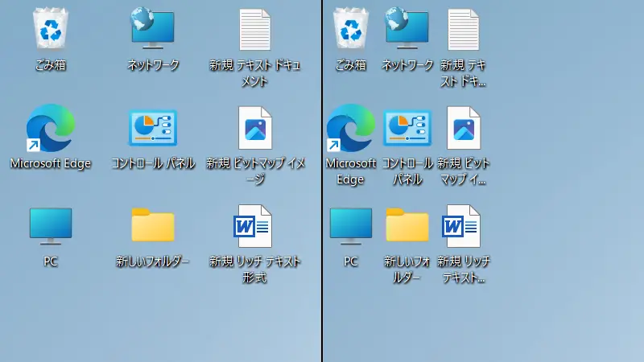Click the '新しいフォルダー' label in left desktop

pyautogui.click(x=153, y=261)
